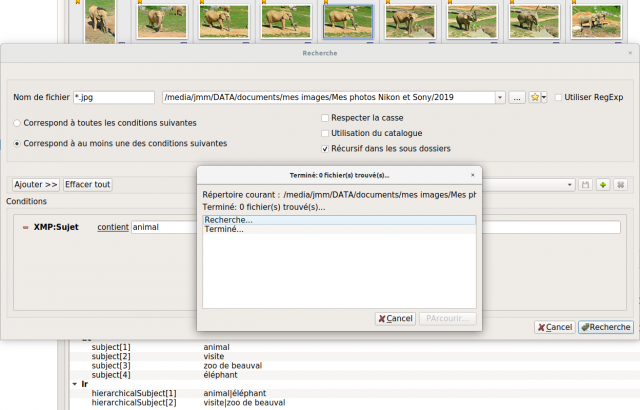Enable the "Utiliser RegExp" checkbox

[x=558, y=98]
